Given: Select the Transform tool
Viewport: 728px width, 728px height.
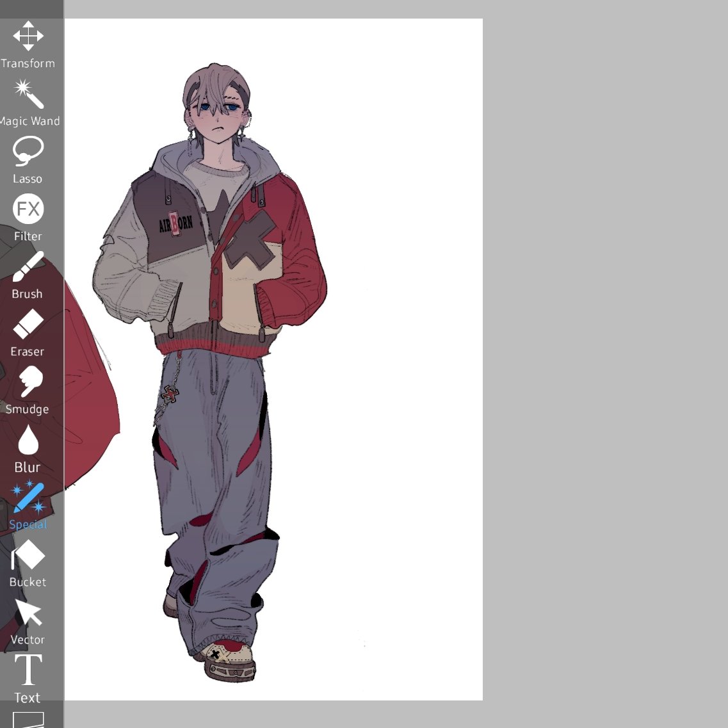Looking at the screenshot, I should [28, 45].
